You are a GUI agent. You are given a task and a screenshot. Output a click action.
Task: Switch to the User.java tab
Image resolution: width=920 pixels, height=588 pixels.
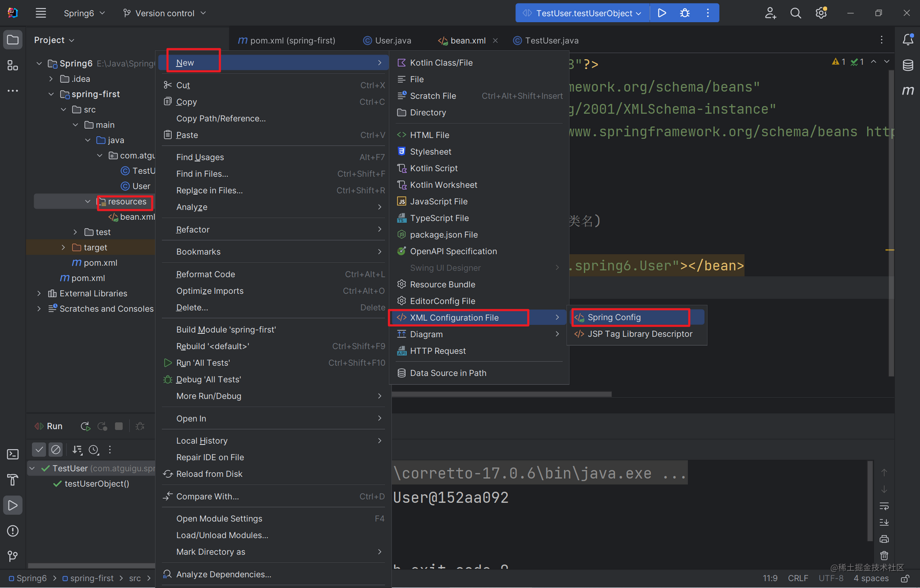392,40
